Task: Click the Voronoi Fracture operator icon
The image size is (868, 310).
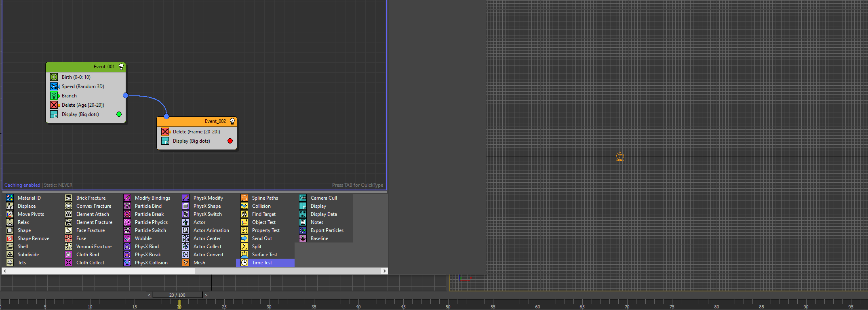Action: pos(69,247)
